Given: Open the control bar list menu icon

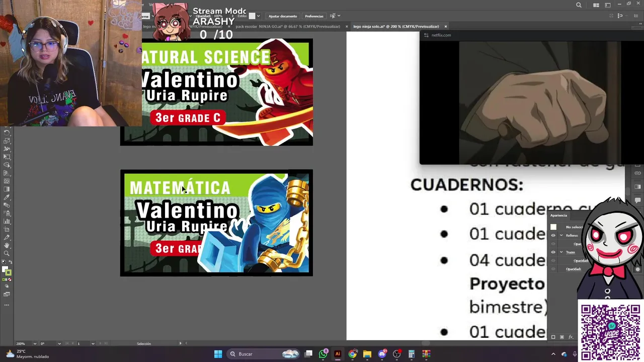Looking at the screenshot, I should point(636,16).
